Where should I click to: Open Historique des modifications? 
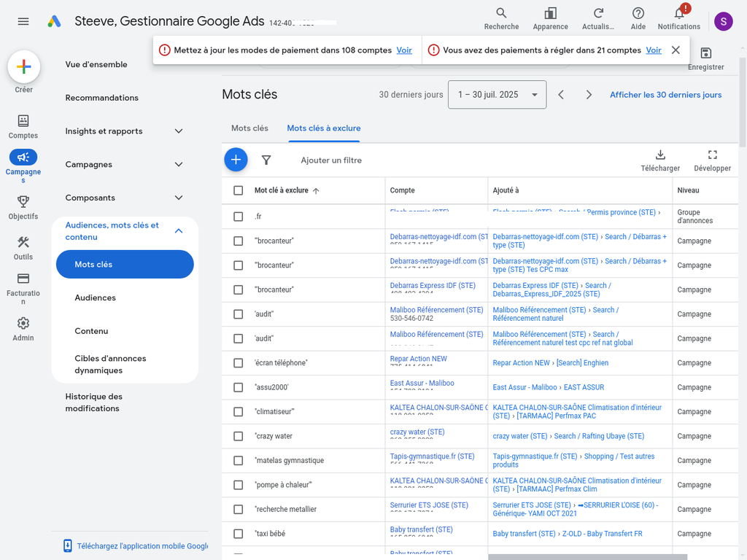94,402
